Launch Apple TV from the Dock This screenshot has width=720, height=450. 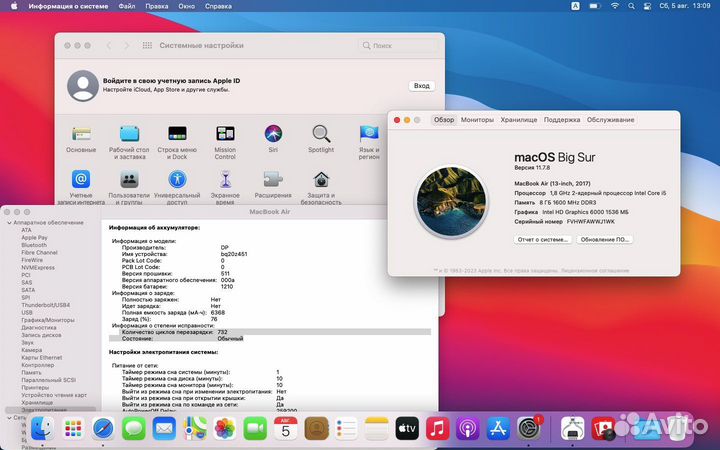407,429
